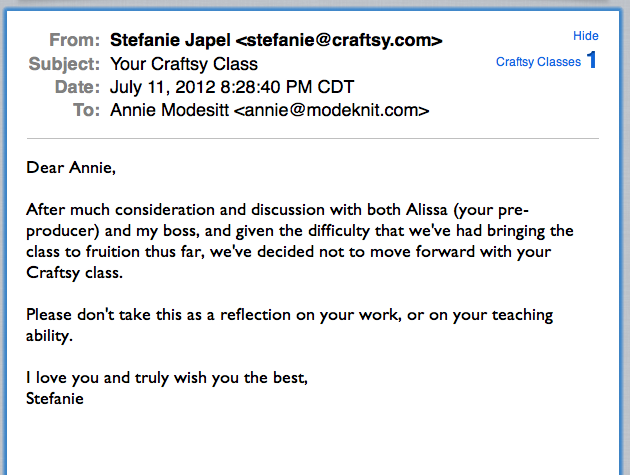Image resolution: width=630 pixels, height=475 pixels.
Task: Click the horizontal divider below headers
Action: 313,138
